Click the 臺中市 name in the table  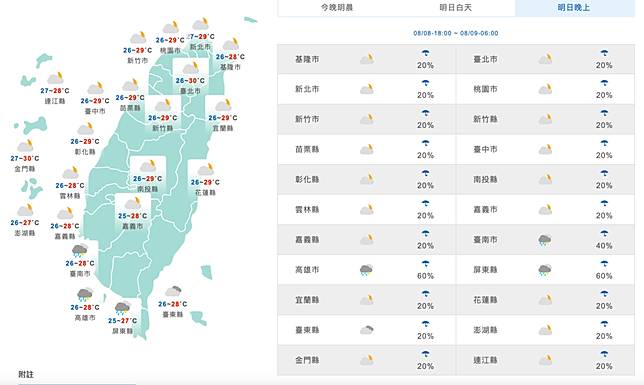485,150
